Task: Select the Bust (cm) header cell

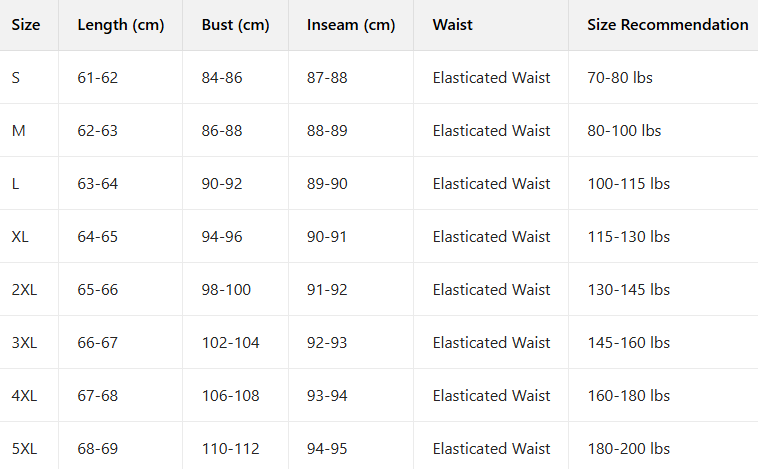Action: tap(235, 25)
